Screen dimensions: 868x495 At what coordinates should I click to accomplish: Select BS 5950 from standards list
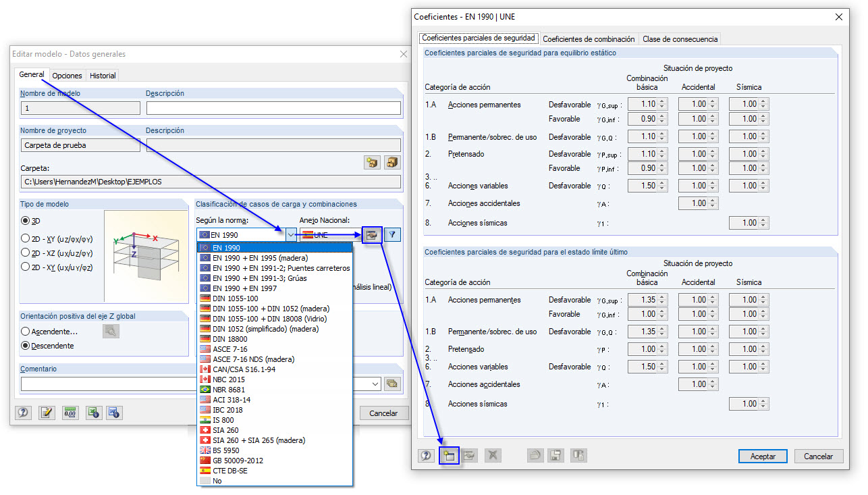[x=275, y=450]
